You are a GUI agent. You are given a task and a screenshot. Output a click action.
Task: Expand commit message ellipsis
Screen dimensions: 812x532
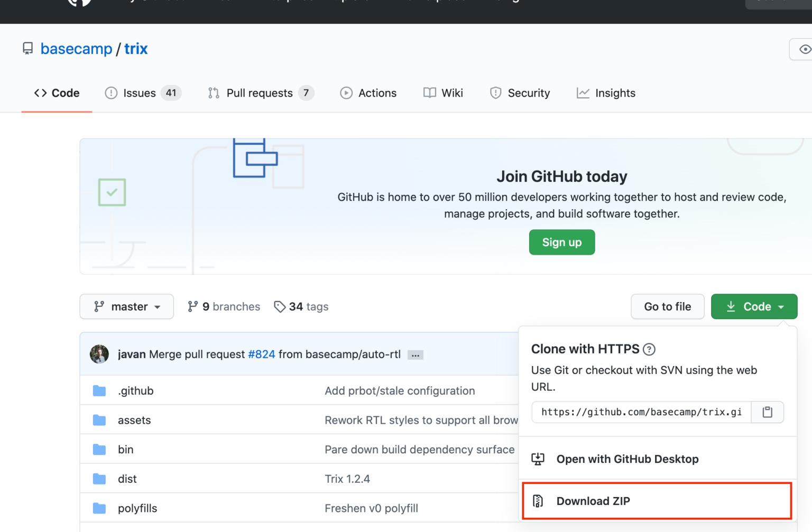tap(416, 355)
